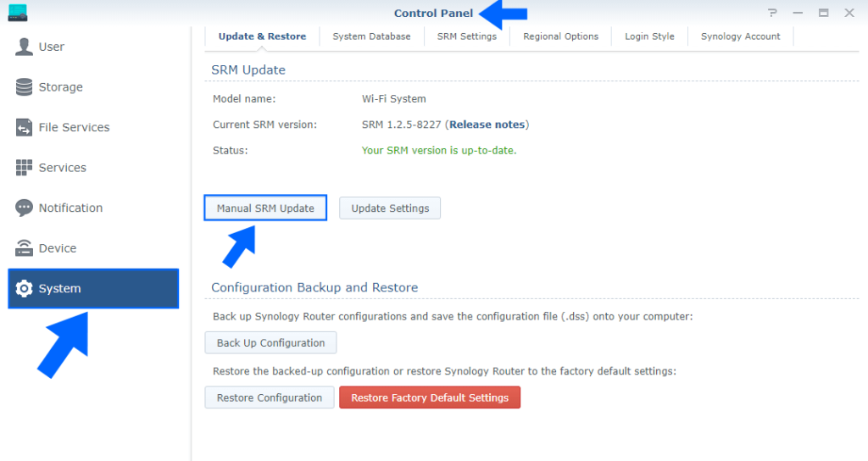Screen dimensions: 868x461
Task: Click the Storage disk stack icon
Action: (24, 87)
